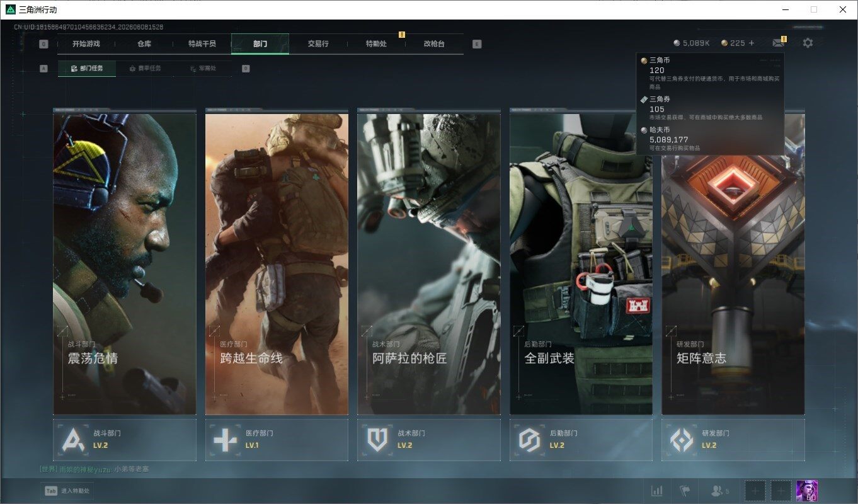The width and height of the screenshot is (858, 504).
Task: Click the 225 三角币 coin icon
Action: (724, 43)
